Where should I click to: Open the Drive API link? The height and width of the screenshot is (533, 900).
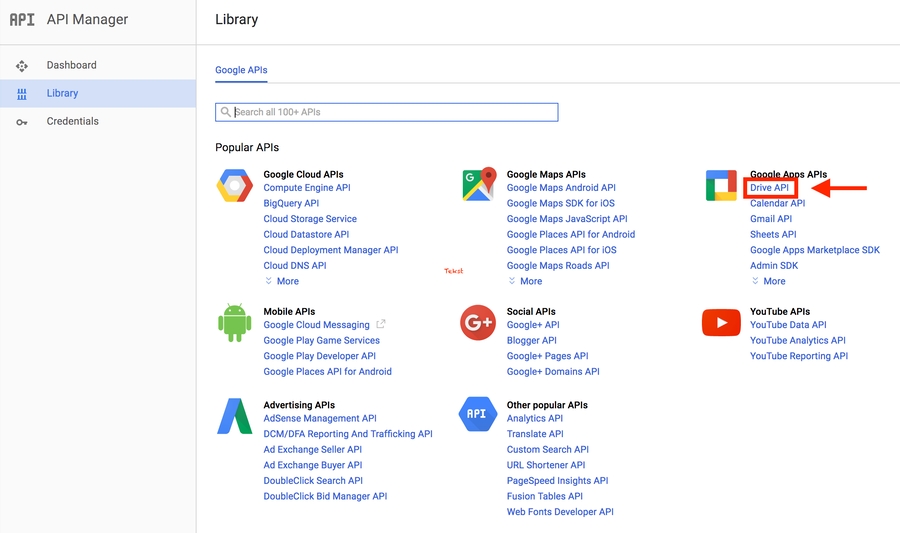[769, 188]
